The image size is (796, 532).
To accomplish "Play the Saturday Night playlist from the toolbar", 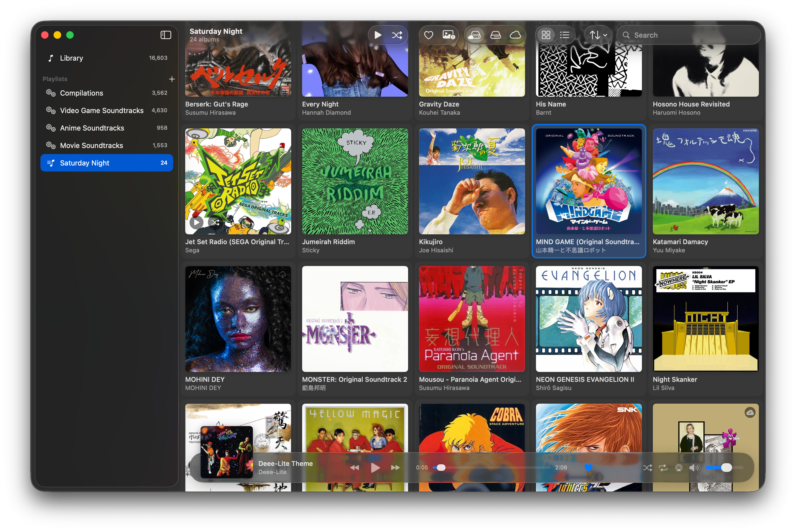I will click(x=378, y=35).
